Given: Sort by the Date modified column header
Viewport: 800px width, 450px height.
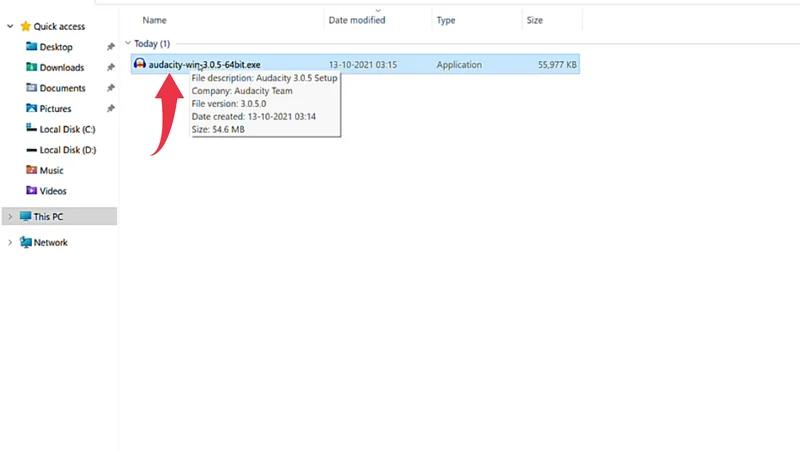Looking at the screenshot, I should [356, 19].
